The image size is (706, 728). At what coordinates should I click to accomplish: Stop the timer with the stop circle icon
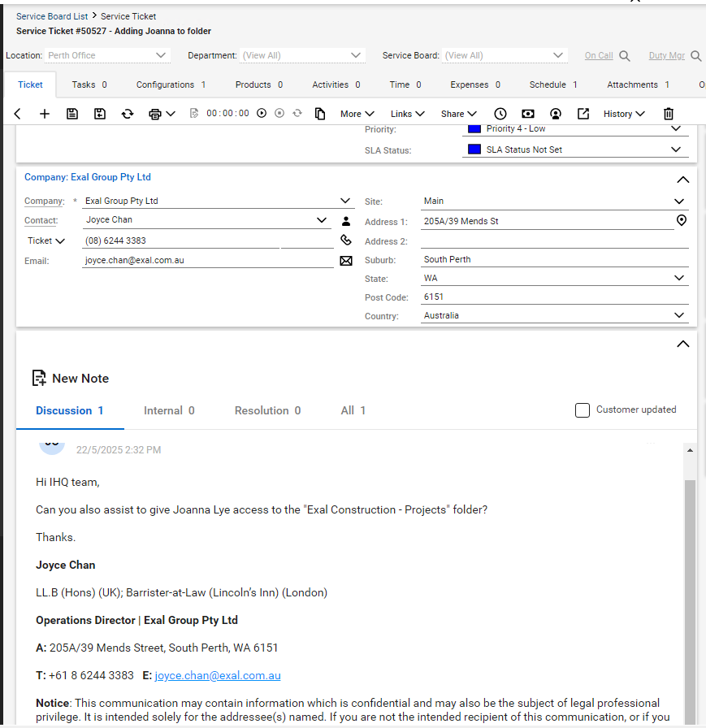[x=279, y=113]
